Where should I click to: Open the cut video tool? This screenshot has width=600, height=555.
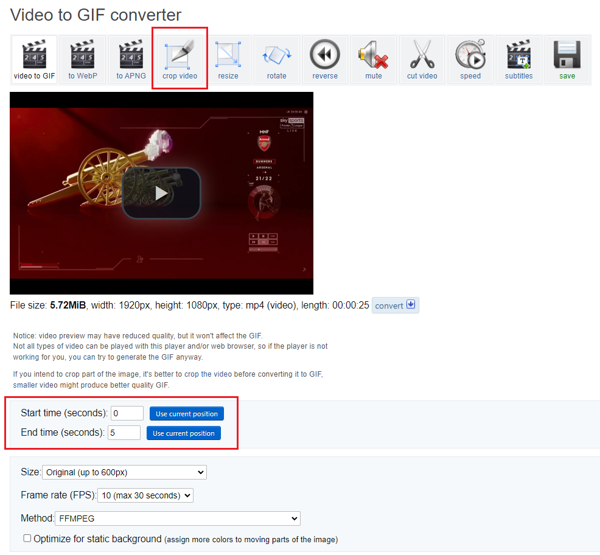click(x=422, y=60)
